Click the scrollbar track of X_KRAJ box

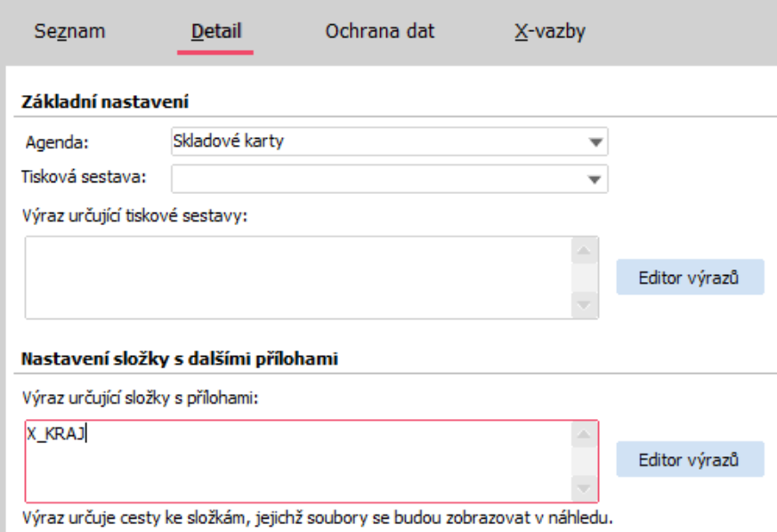583,461
